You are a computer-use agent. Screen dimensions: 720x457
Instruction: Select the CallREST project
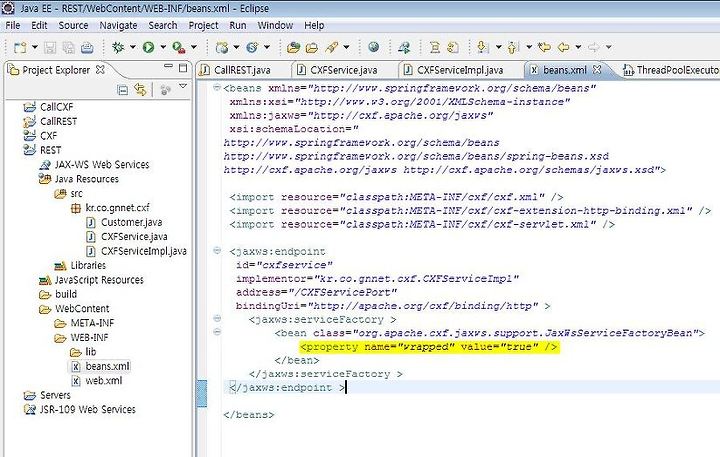pos(58,121)
